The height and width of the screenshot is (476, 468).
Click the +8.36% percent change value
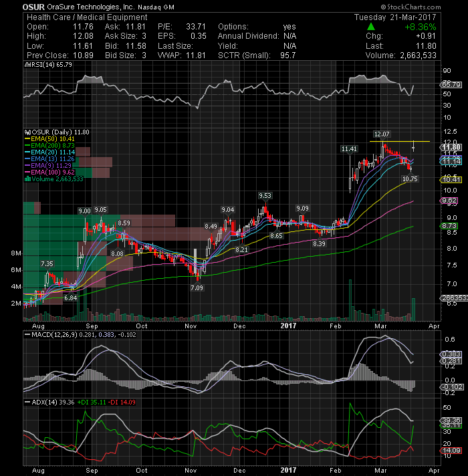point(421,27)
